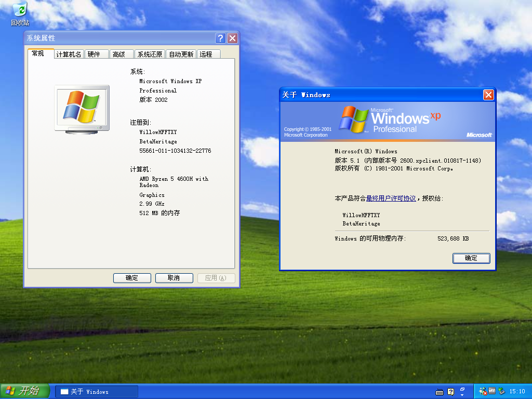532x399 pixels.
Task: Click '2.99 GHz' in 系统属性
Action: click(152, 204)
